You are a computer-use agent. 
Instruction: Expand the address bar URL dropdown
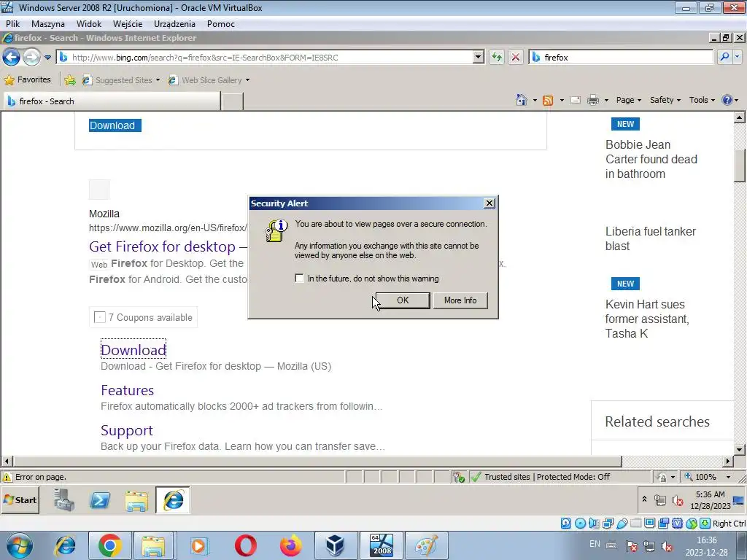[x=479, y=57]
